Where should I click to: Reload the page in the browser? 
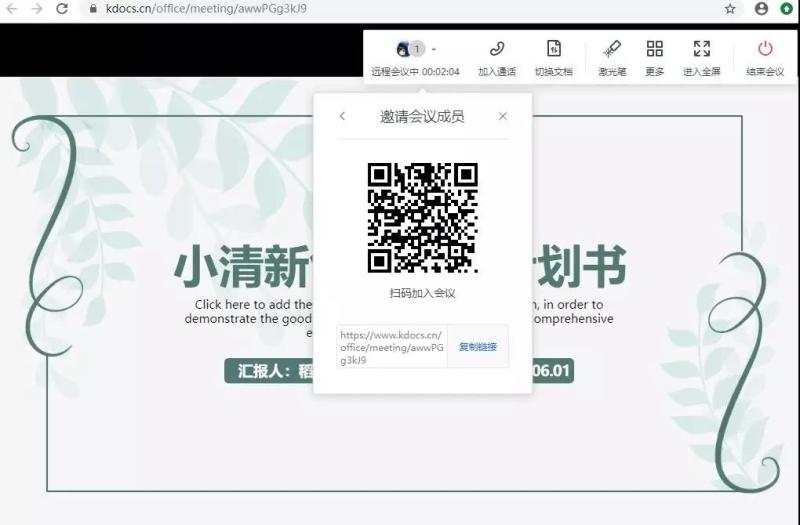(62, 8)
